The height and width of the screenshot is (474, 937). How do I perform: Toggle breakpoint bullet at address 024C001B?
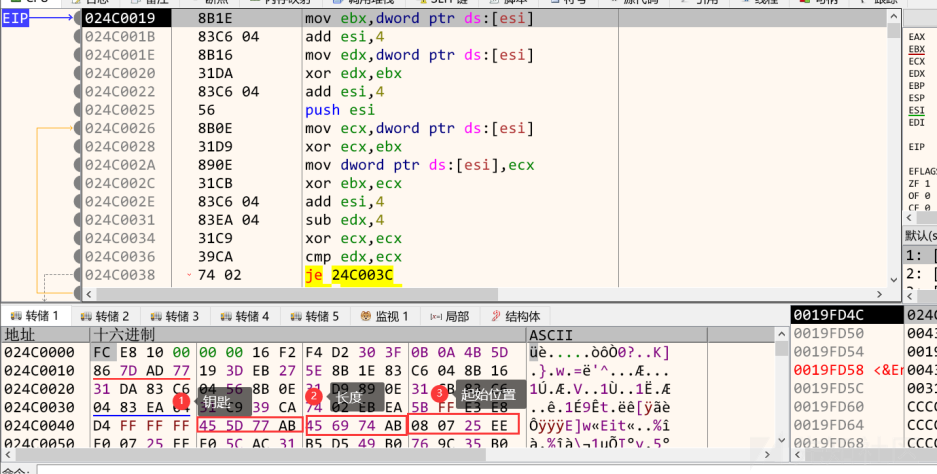[x=77, y=37]
